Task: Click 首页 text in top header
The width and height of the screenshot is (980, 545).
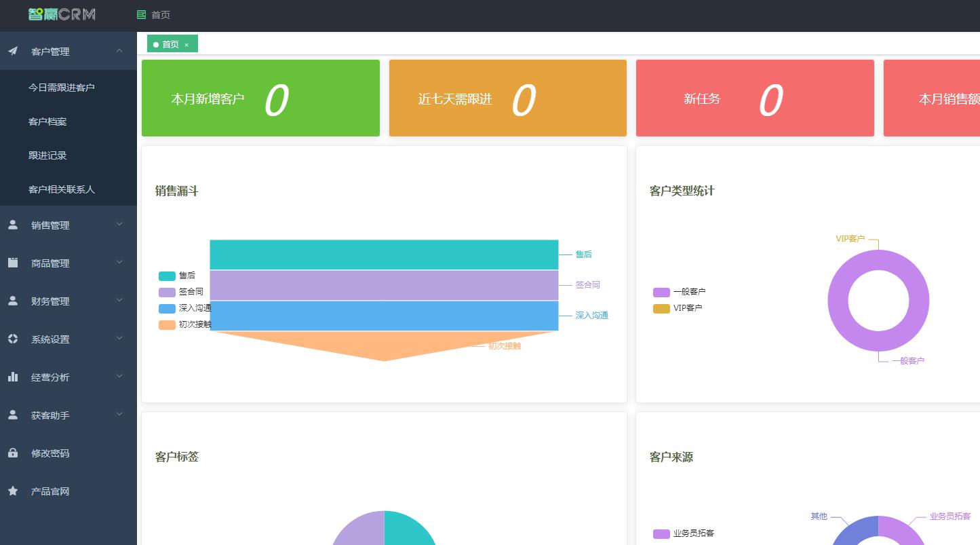Action: [161, 15]
